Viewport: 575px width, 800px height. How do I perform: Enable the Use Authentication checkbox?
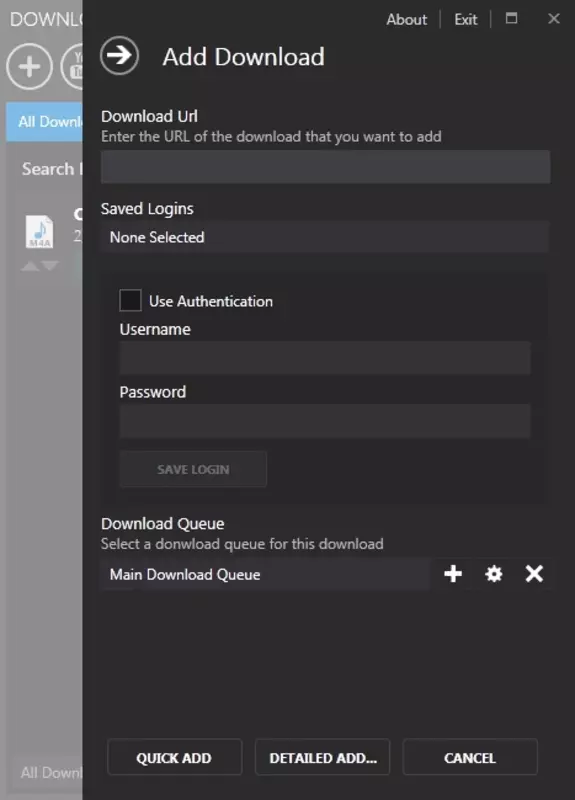coord(130,301)
